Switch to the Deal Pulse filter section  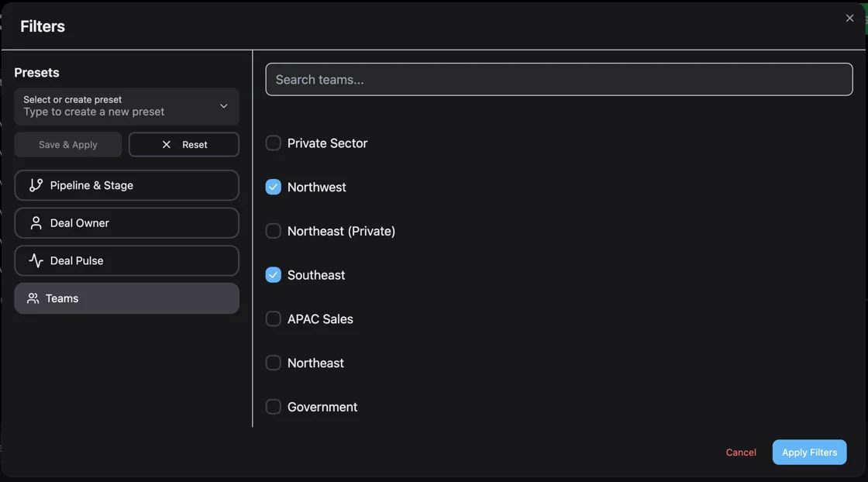pos(126,260)
